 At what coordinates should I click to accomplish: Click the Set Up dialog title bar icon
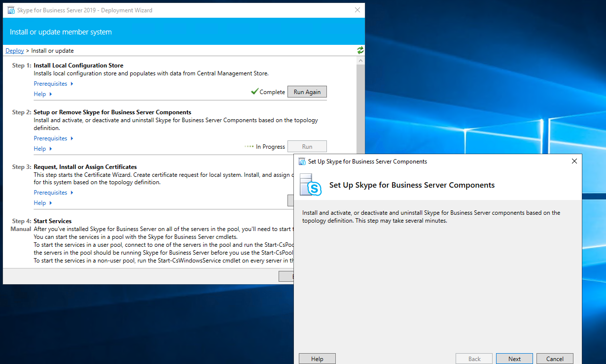[x=302, y=162]
